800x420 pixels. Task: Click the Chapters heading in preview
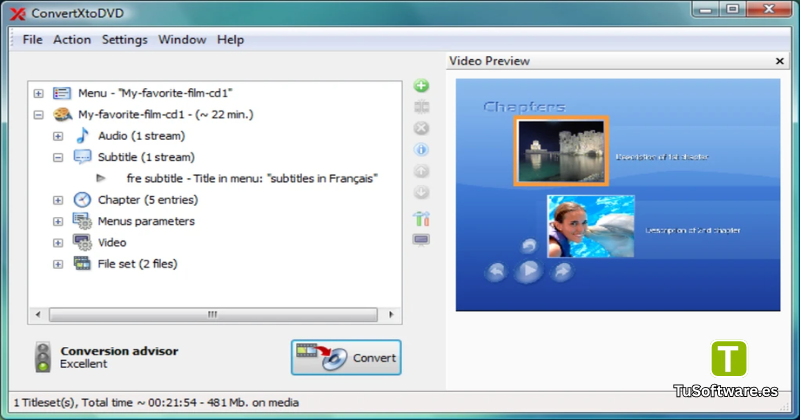point(524,107)
